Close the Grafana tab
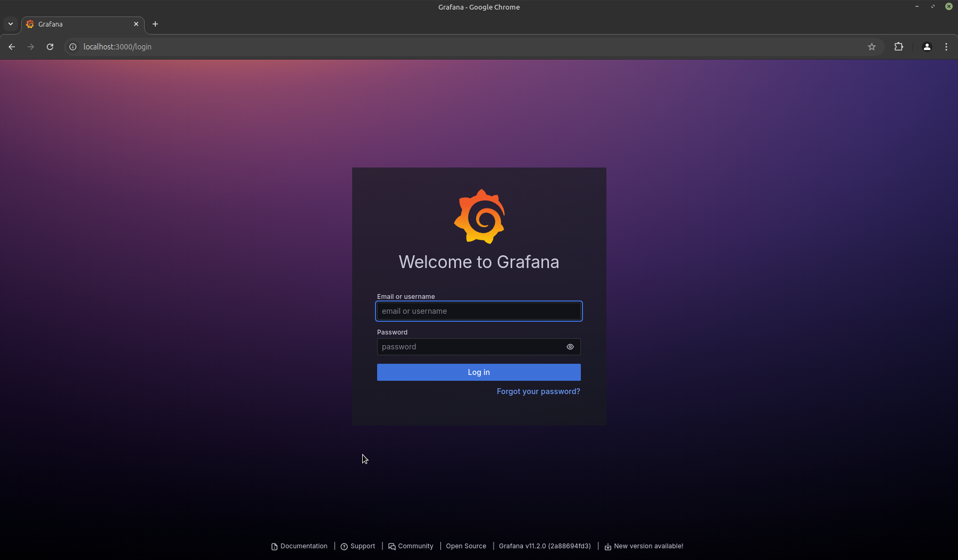Image resolution: width=958 pixels, height=560 pixels. pos(136,24)
